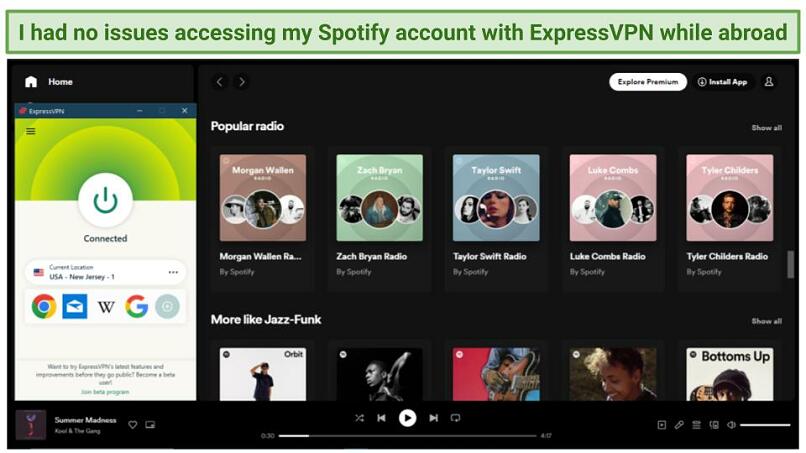Launch the Mail shortcut in ExpressVPN
The image size is (806, 453).
(x=75, y=306)
